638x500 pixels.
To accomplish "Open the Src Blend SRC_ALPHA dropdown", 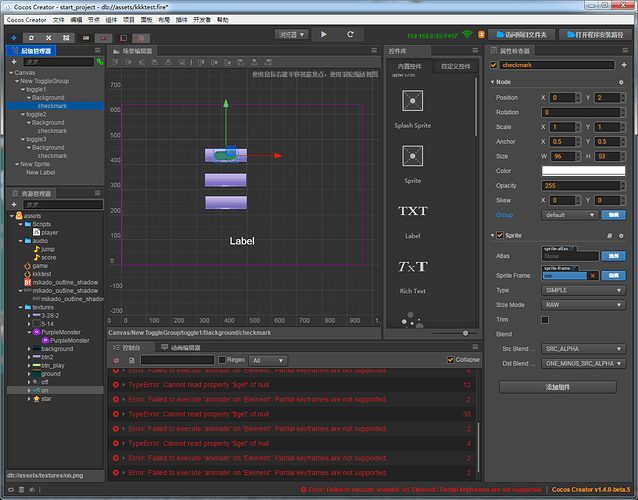I will (x=579, y=349).
